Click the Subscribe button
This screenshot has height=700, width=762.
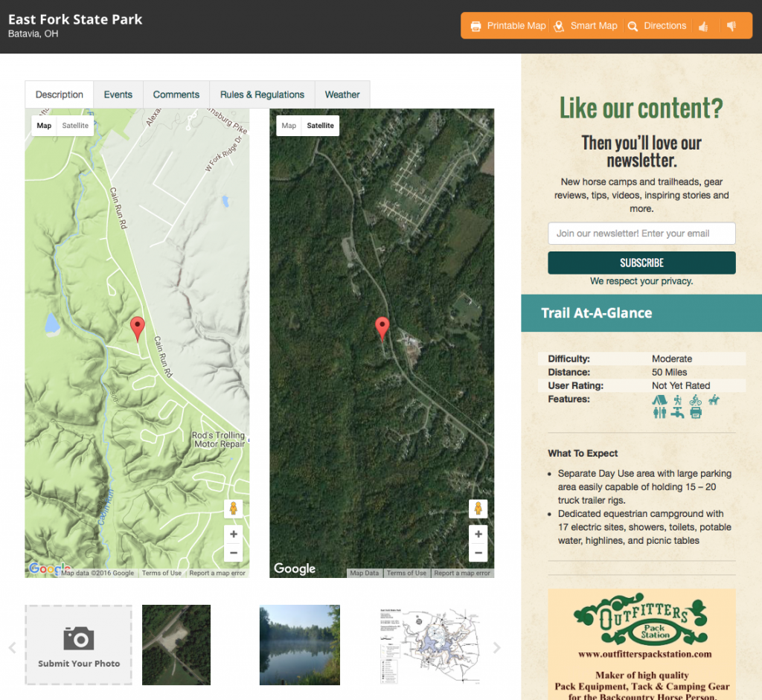pos(641,263)
